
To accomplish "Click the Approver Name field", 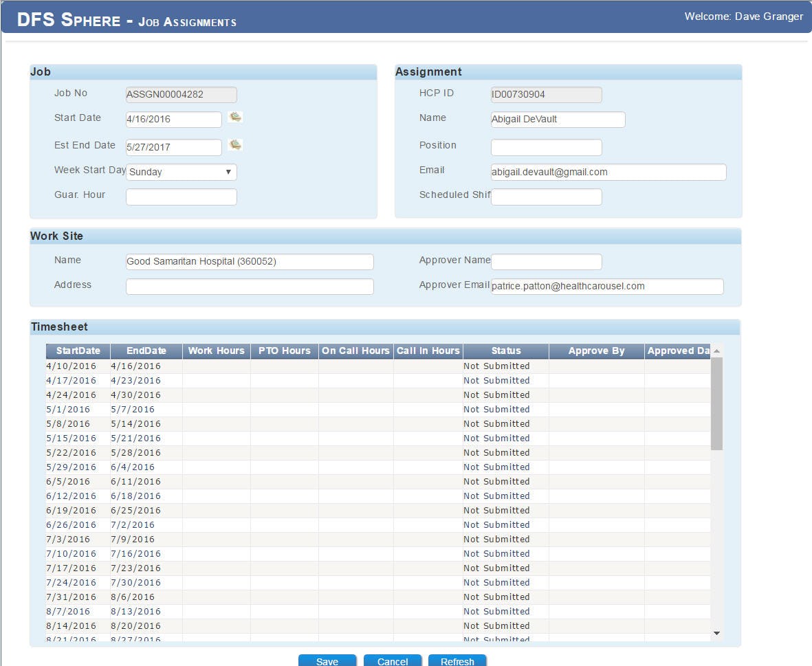I will tap(546, 262).
